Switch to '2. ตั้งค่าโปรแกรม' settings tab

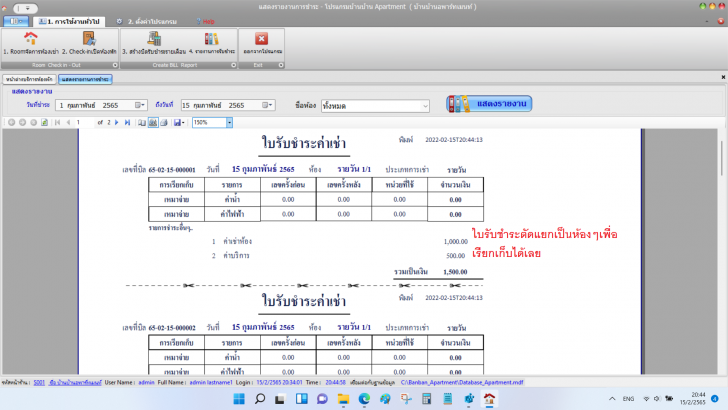pos(147,21)
